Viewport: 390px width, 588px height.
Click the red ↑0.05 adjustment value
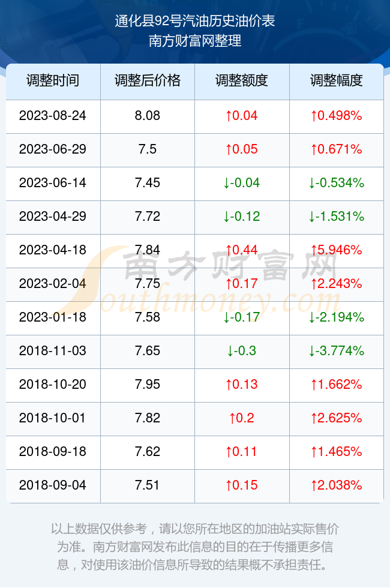[242, 149]
